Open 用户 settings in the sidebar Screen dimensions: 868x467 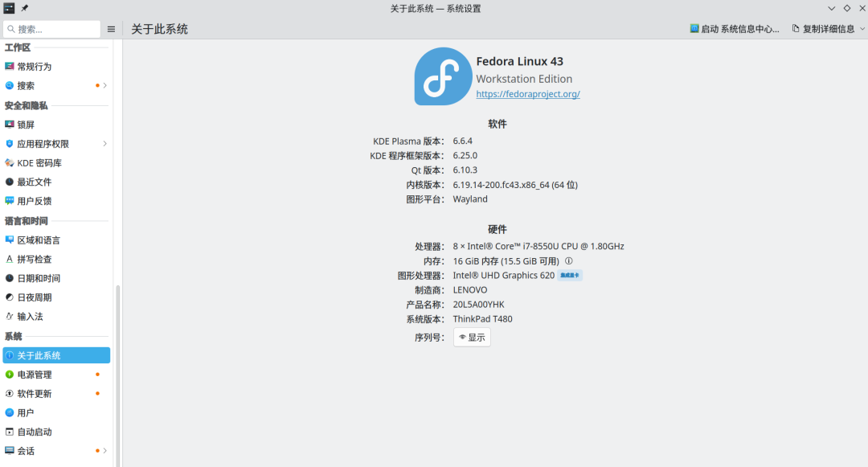[x=56, y=413]
